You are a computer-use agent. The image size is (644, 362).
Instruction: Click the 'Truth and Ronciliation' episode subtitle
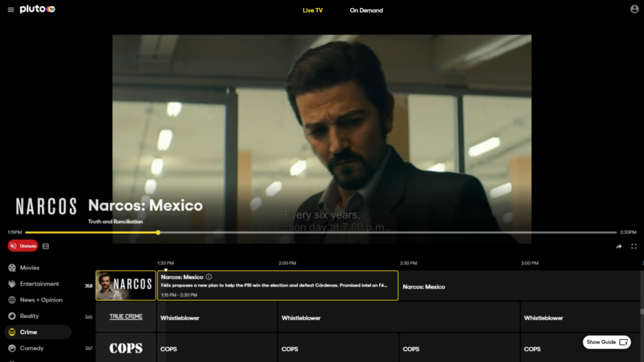click(x=116, y=222)
